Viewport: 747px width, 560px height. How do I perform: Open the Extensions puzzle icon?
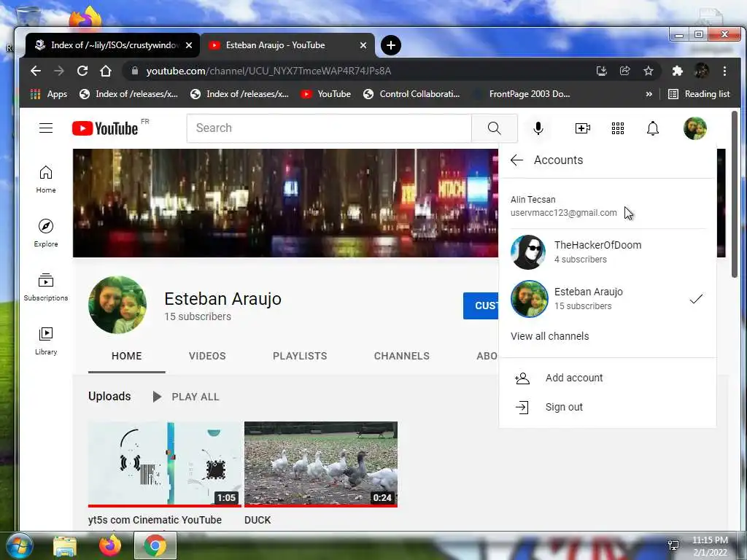[677, 71]
